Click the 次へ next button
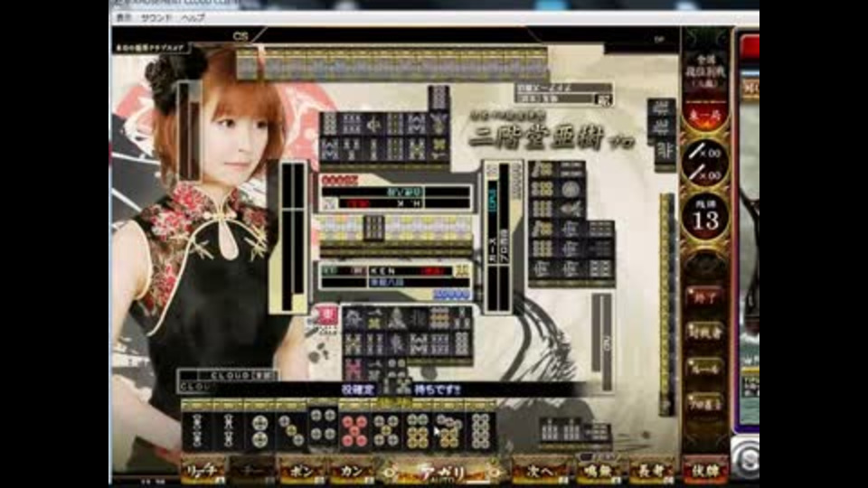 (540, 472)
